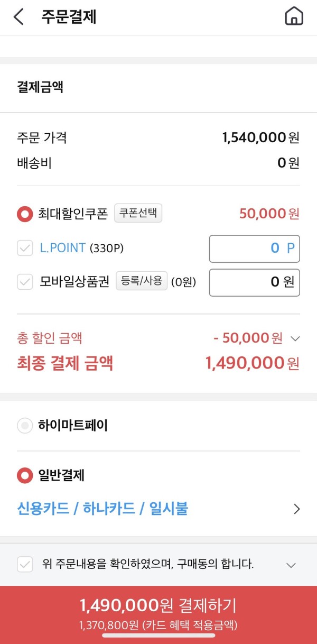This screenshot has width=317, height=644.
Task: Tap the L.POINT link text
Action: (x=63, y=247)
